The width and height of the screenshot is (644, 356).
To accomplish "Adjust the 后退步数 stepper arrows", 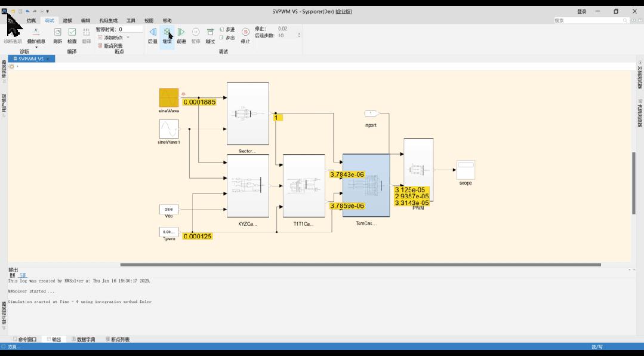I will pyautogui.click(x=299, y=35).
